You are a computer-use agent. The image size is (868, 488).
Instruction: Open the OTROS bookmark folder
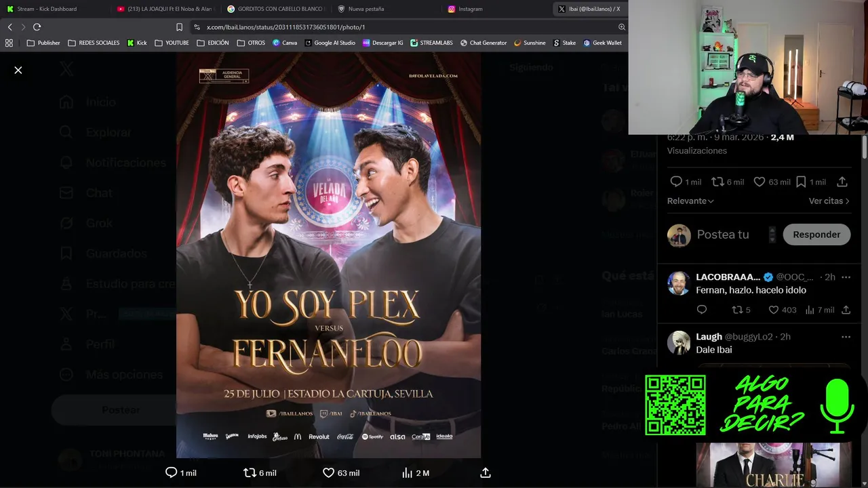pyautogui.click(x=251, y=43)
